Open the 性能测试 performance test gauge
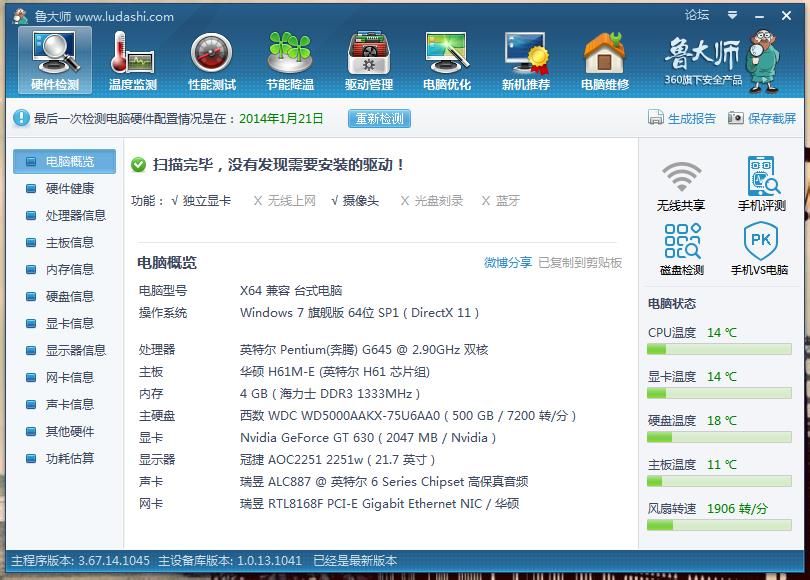This screenshot has height=580, width=810. coord(212,60)
